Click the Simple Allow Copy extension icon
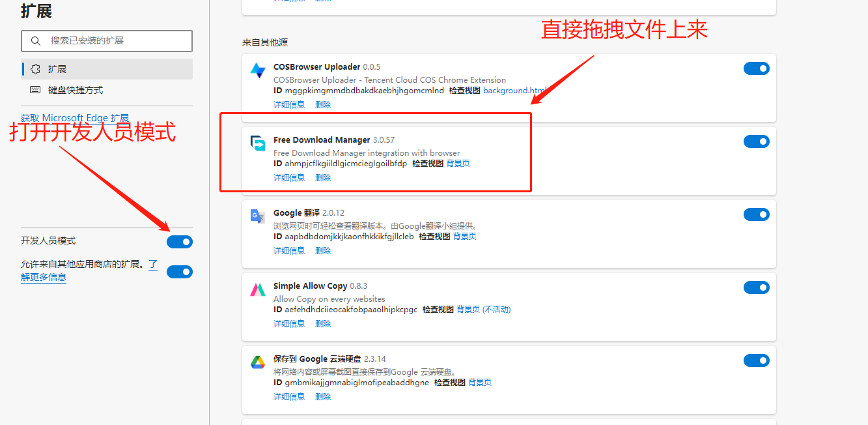Image resolution: width=868 pixels, height=425 pixels. tap(257, 288)
